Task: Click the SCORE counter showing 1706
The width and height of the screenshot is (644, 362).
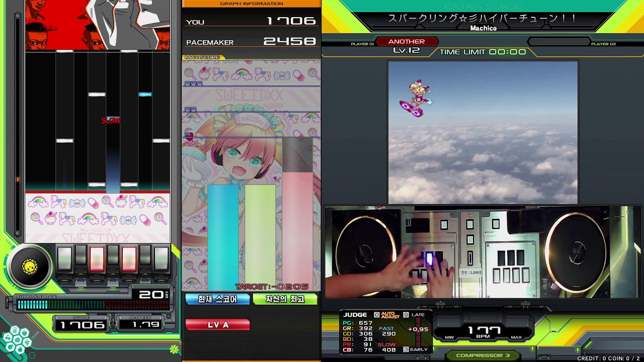Action: point(82,325)
